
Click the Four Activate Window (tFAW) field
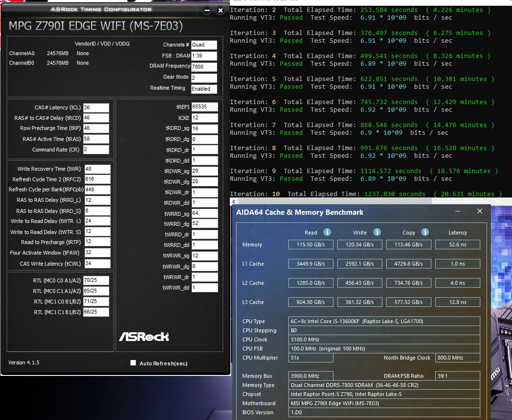coord(97,252)
